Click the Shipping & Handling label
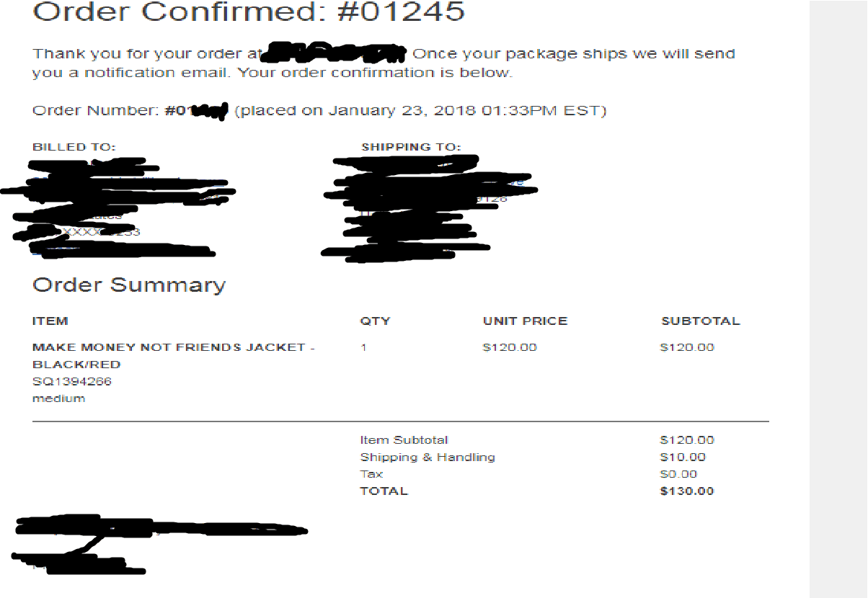This screenshot has height=598, width=868. click(x=428, y=458)
